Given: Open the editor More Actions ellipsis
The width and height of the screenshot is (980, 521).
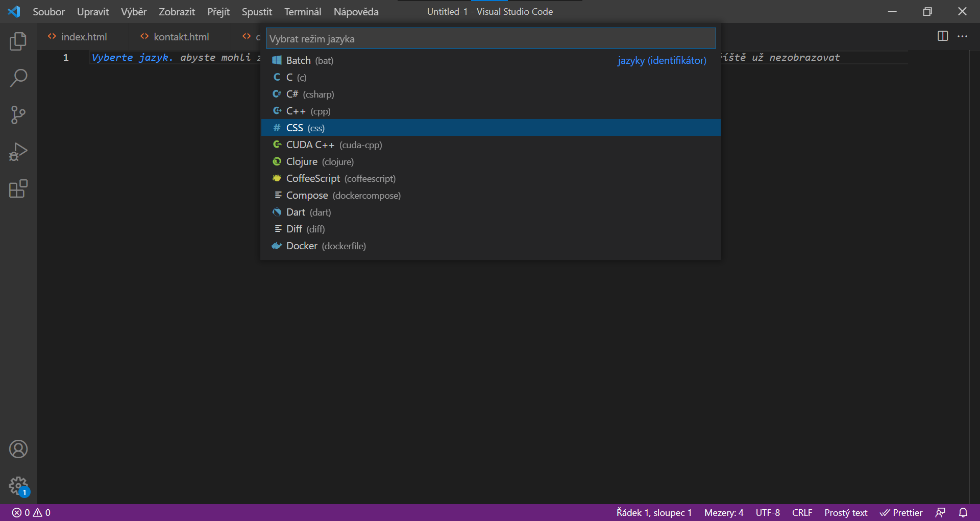Looking at the screenshot, I should [x=962, y=36].
